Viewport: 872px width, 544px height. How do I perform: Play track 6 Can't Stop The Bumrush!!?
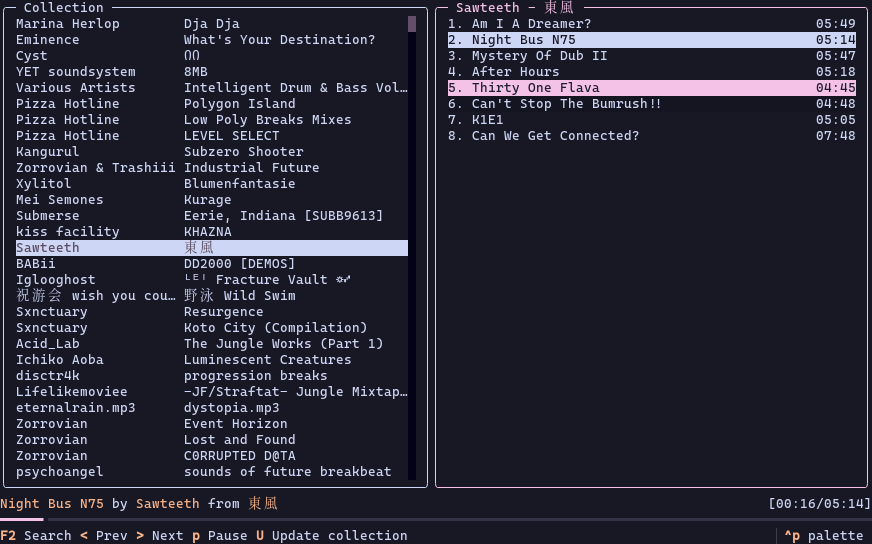(652, 104)
